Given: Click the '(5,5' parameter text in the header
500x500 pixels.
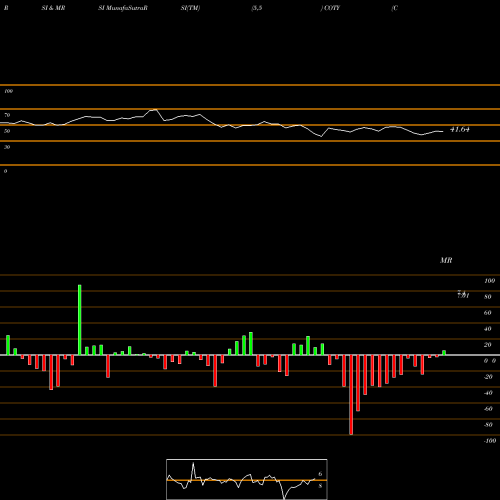Looking at the screenshot, I should click(257, 8).
